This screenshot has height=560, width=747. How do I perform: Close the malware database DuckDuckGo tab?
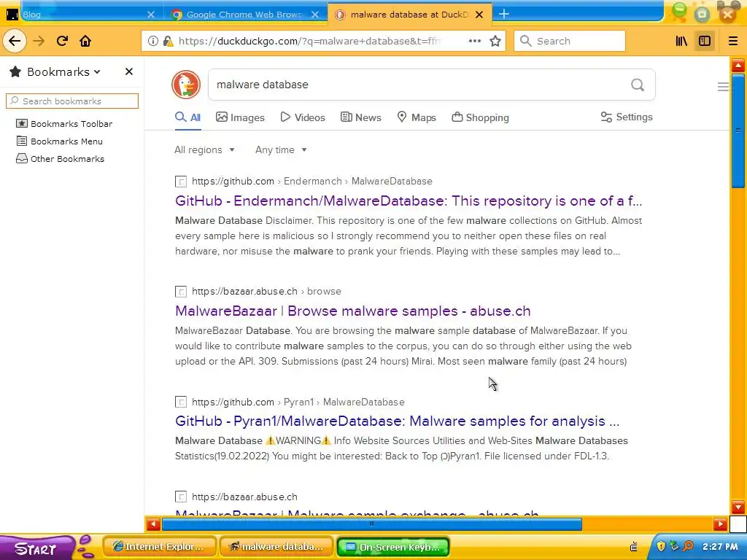pyautogui.click(x=480, y=15)
